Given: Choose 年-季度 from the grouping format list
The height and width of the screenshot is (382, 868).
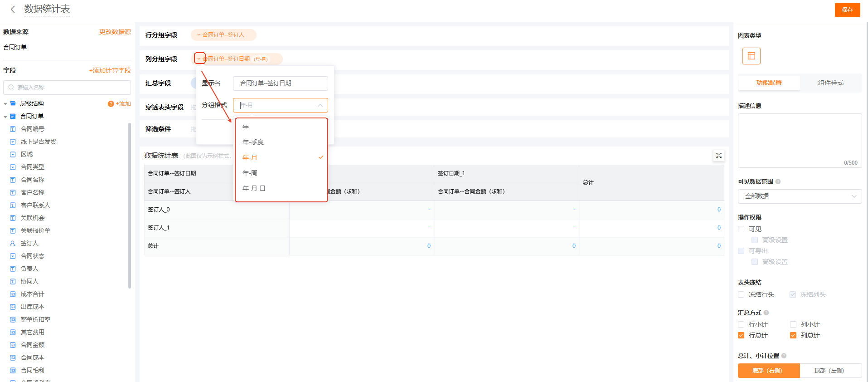Looking at the screenshot, I should 253,142.
